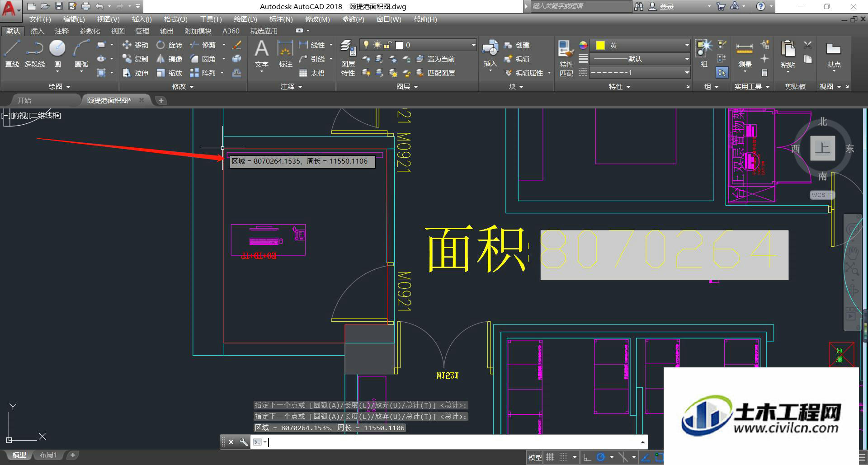Screen dimensions: 868x465
Task: Click 创建 block button
Action: click(x=517, y=45)
